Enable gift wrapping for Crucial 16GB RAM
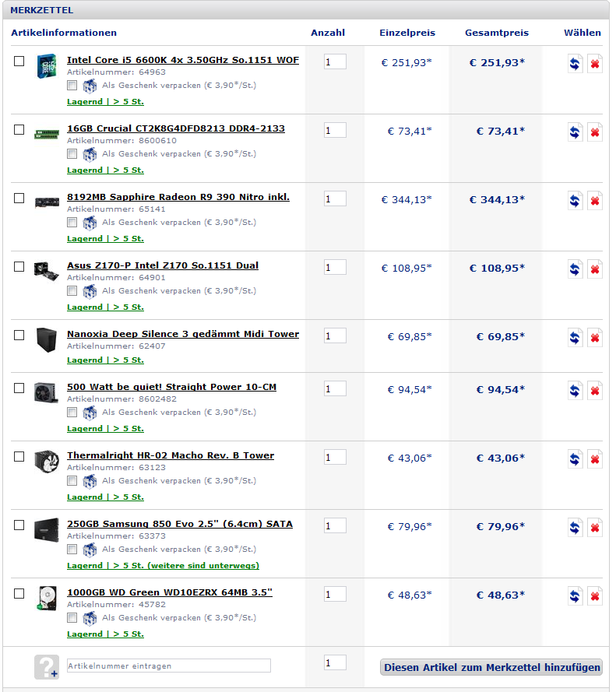Image resolution: width=616 pixels, height=692 pixels. (72, 153)
